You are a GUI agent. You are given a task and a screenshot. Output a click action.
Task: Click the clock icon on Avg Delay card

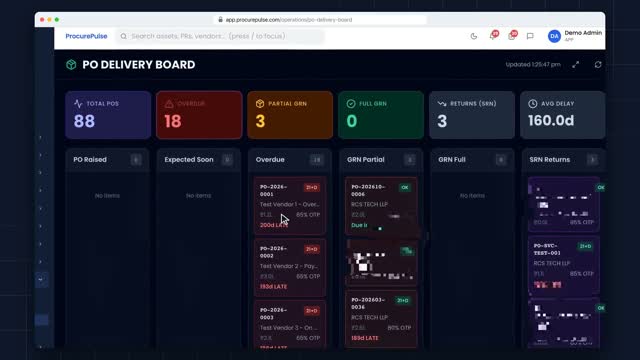pyautogui.click(x=533, y=104)
